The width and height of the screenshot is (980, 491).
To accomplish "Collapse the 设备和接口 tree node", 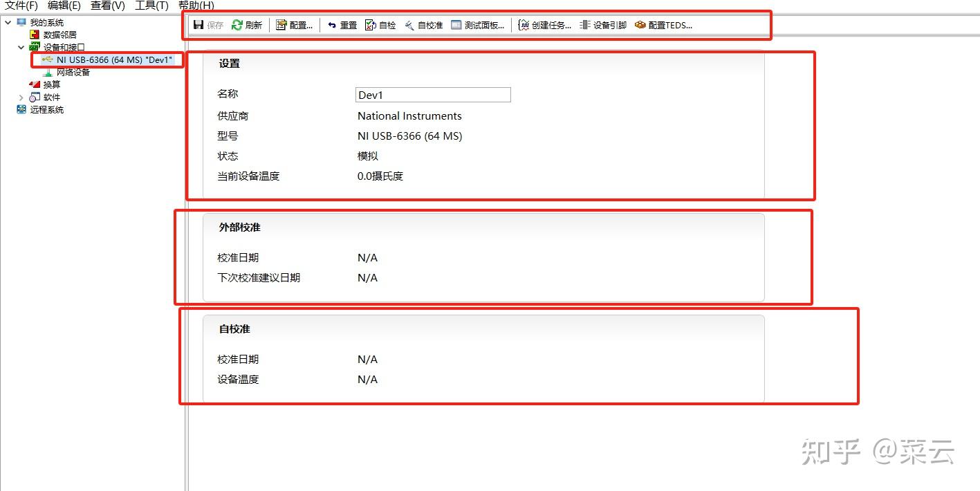I will (21, 46).
